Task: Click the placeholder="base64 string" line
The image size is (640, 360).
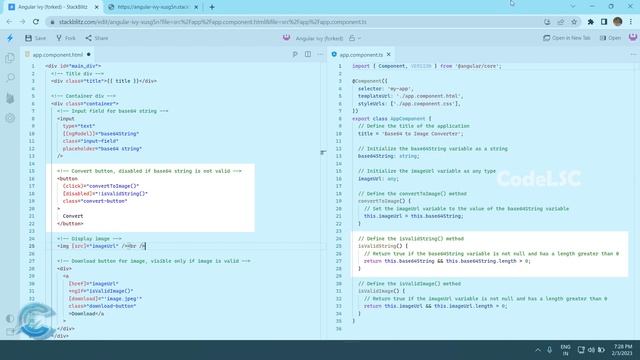Action: pos(102,149)
